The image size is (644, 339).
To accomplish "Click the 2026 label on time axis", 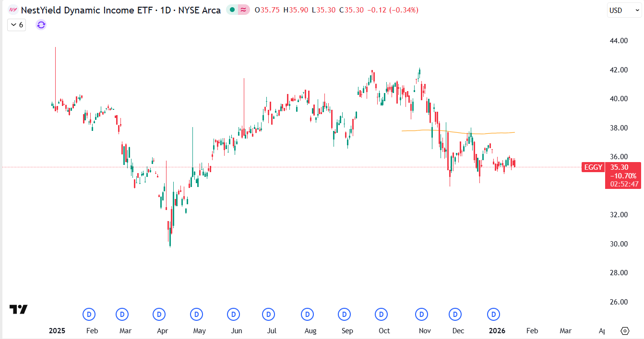I will pyautogui.click(x=497, y=331).
